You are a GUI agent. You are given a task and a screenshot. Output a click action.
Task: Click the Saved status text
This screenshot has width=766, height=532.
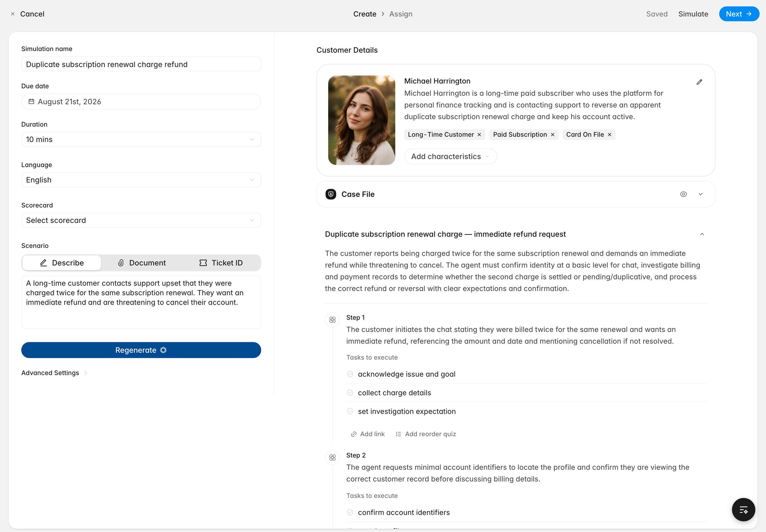coord(656,14)
